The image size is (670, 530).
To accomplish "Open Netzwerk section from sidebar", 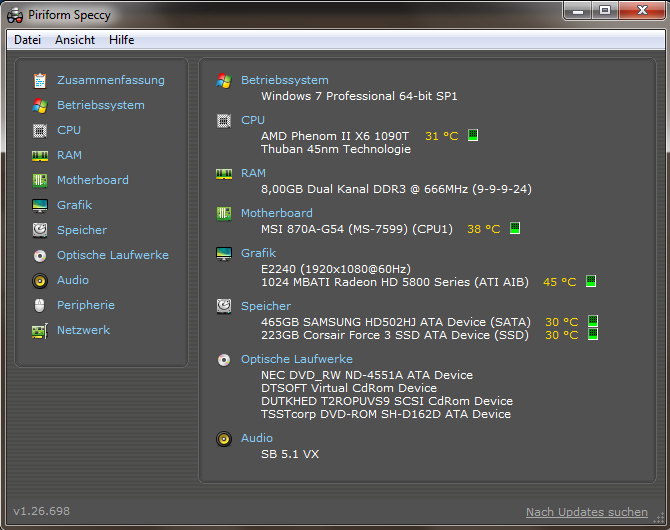I will [83, 330].
